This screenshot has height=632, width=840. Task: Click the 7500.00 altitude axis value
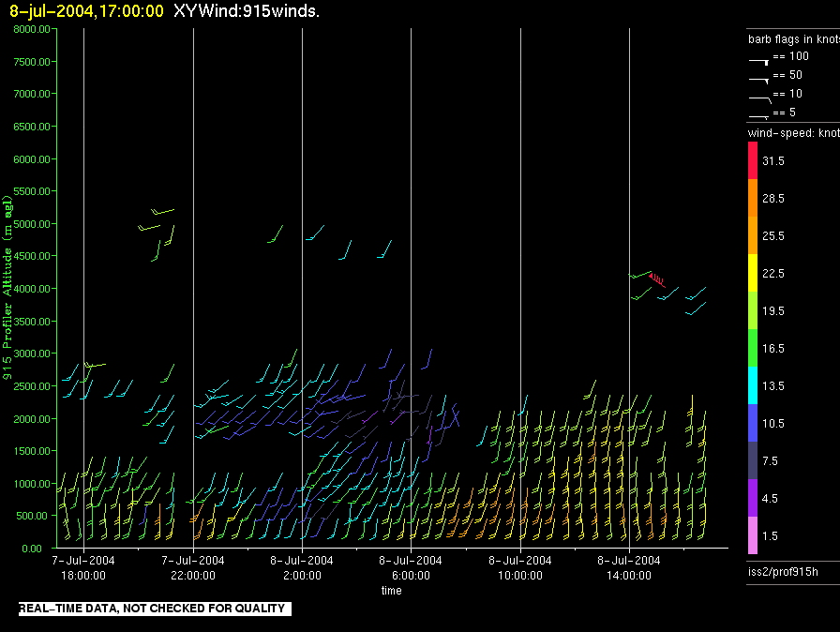pos(32,62)
